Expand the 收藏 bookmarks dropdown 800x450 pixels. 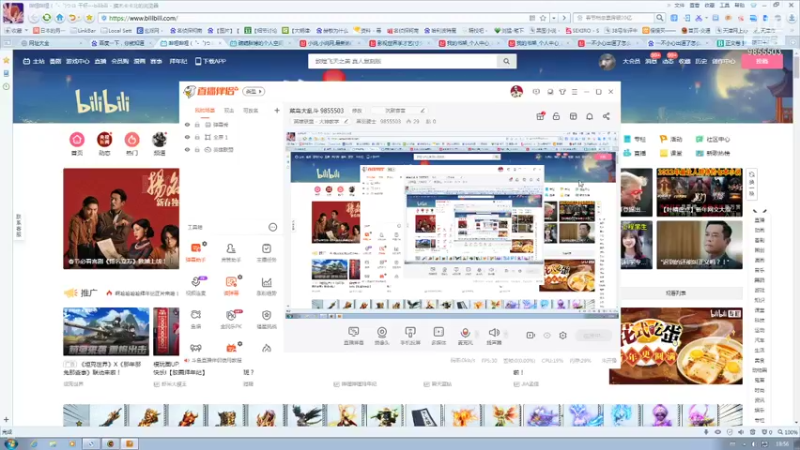pyautogui.click(x=27, y=31)
